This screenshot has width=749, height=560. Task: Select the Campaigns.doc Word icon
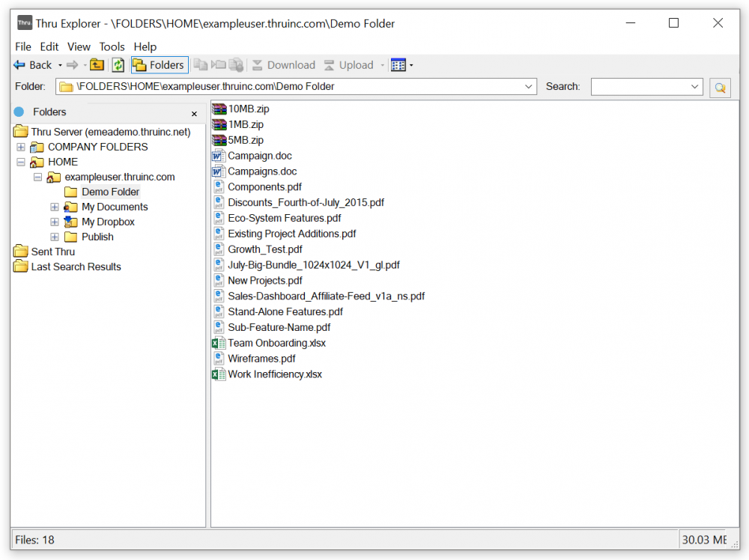(218, 171)
